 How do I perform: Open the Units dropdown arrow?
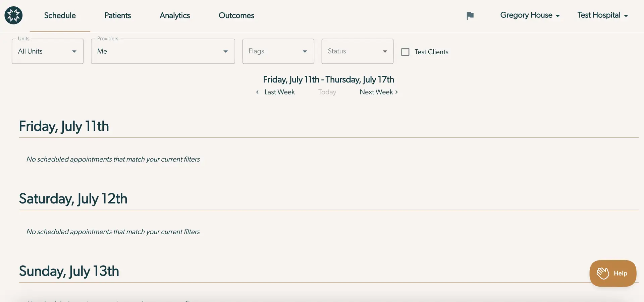74,51
